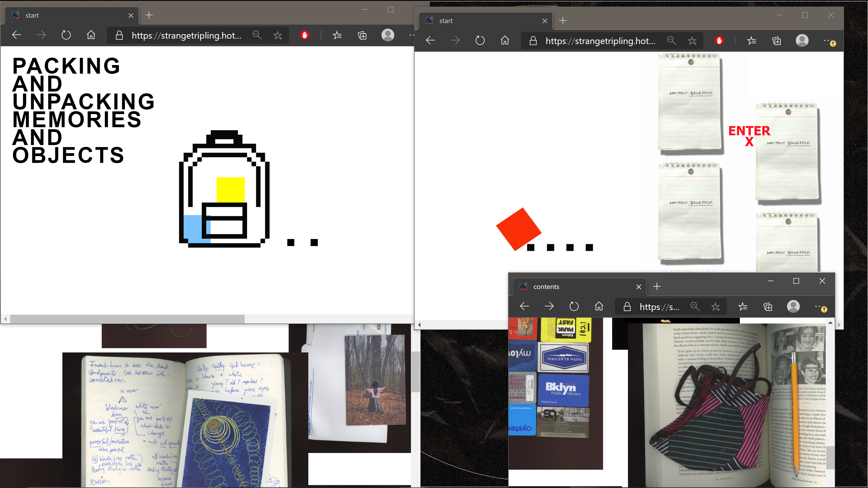
Task: Add new tab in contents window
Action: pyautogui.click(x=657, y=287)
